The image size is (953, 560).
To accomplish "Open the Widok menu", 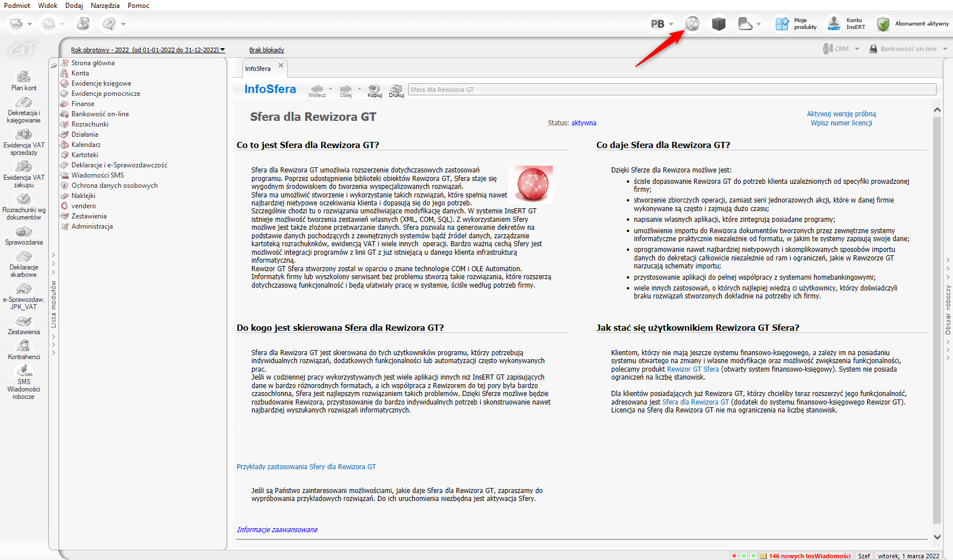I will (48, 6).
